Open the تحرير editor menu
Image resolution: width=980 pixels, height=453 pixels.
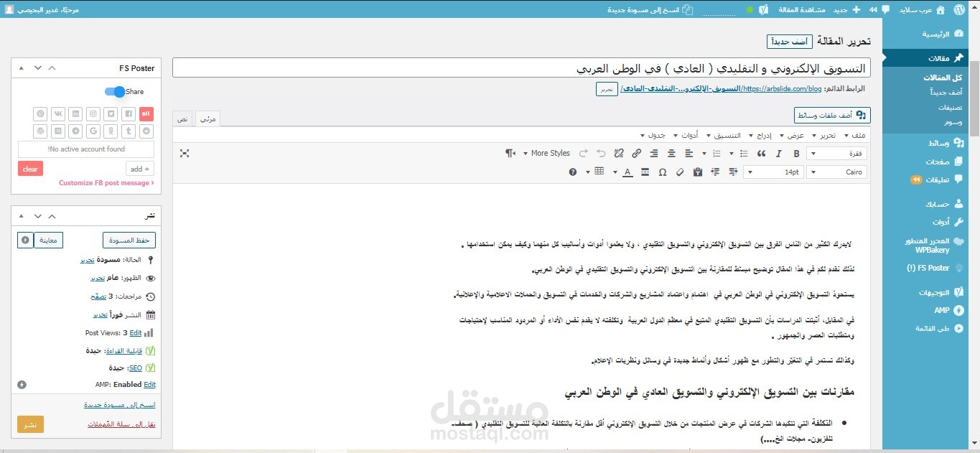(x=823, y=135)
